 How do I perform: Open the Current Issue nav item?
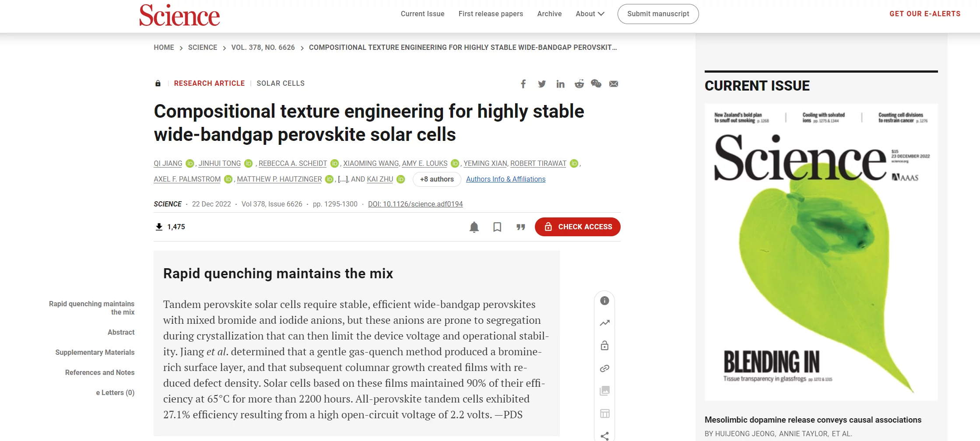pyautogui.click(x=422, y=14)
